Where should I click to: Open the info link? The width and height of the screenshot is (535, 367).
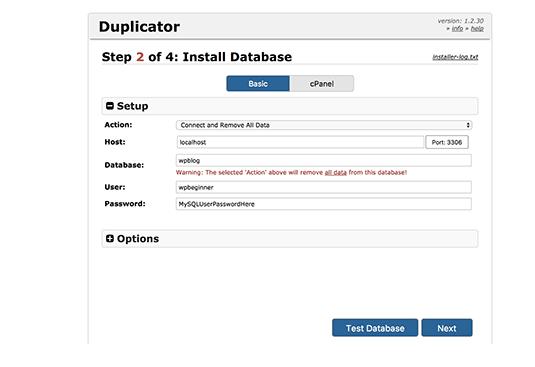[457, 29]
